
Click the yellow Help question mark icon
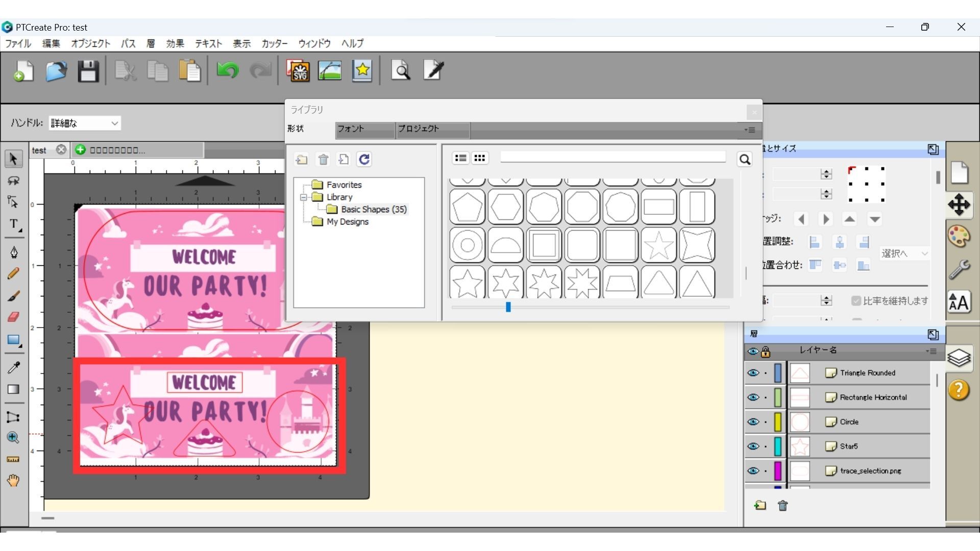(x=959, y=390)
